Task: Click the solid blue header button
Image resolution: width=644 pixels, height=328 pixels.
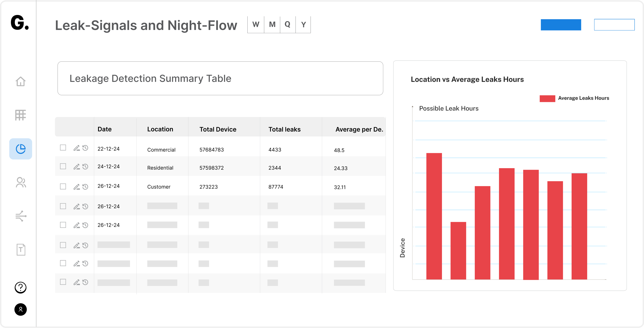Action: pos(561,25)
